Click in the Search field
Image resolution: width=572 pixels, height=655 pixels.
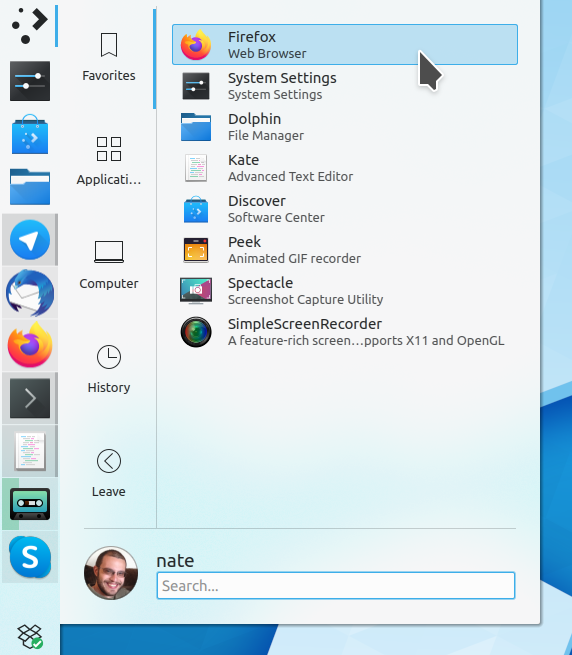point(336,586)
